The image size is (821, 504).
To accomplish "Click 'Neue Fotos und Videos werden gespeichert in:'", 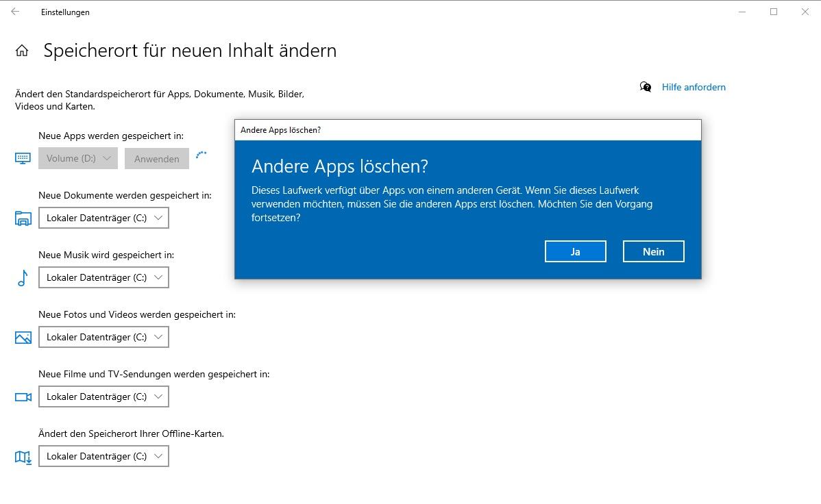I will coord(137,314).
